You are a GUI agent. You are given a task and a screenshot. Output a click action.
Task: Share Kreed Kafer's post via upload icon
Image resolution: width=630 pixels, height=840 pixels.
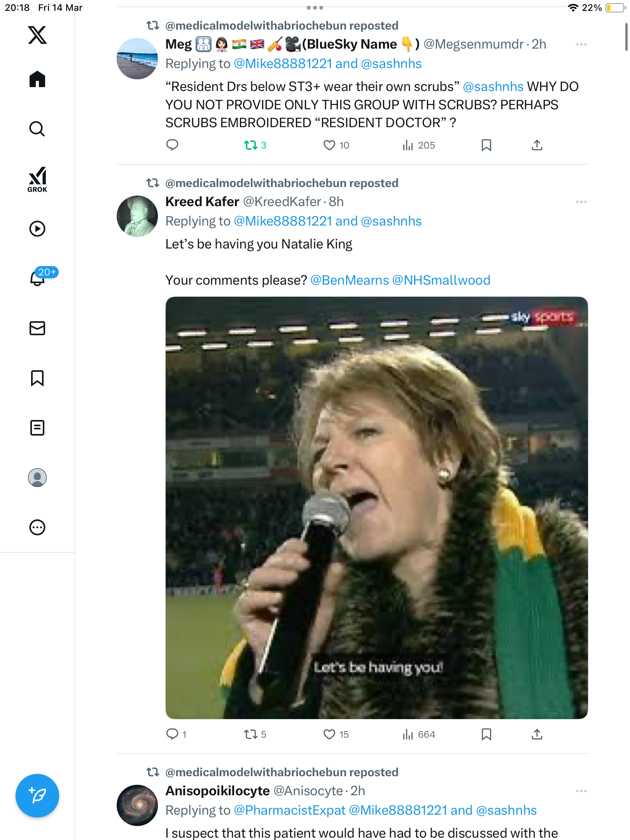pyautogui.click(x=537, y=734)
